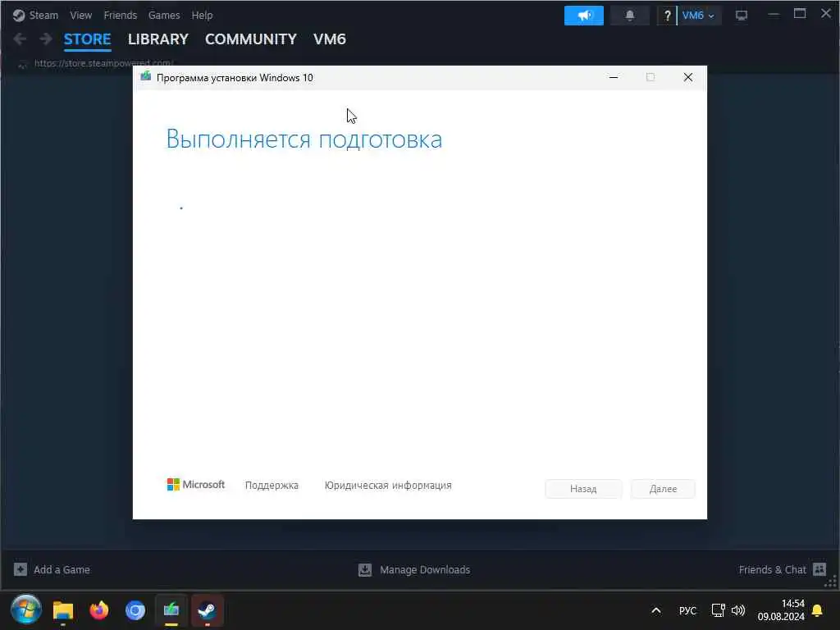Maximize the Steam window
840x630 pixels.
point(800,13)
